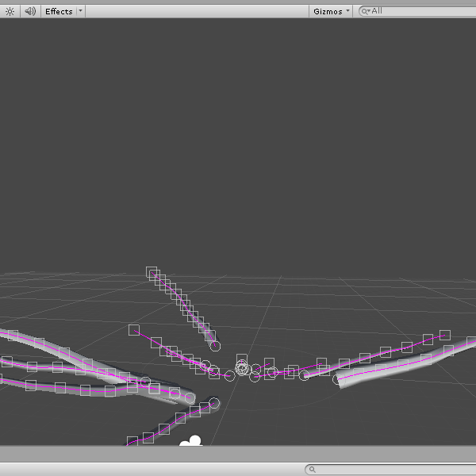Select the first square handle of the second-highest chain
Image resolution: width=476 pixels, height=476 pixels.
pos(134,329)
